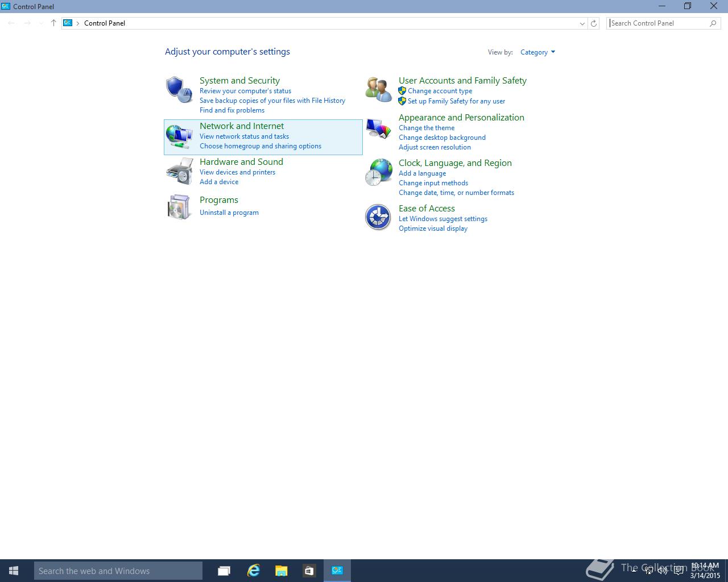The height and width of the screenshot is (582, 728).
Task: Click the System and Security shield icon
Action: (x=179, y=90)
